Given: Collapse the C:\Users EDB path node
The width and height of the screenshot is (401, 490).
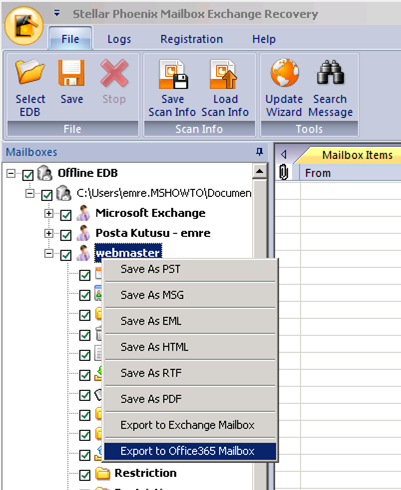Looking at the screenshot, I should coord(30,193).
